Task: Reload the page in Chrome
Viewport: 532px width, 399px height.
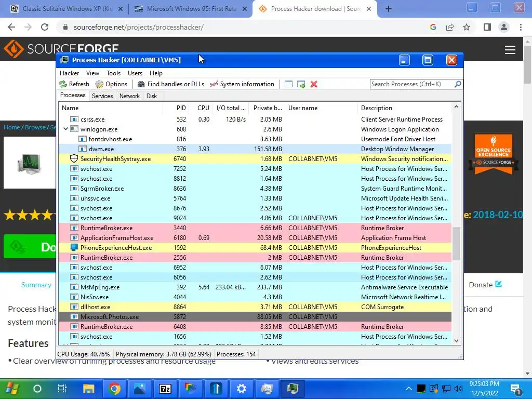Action: (x=45, y=27)
